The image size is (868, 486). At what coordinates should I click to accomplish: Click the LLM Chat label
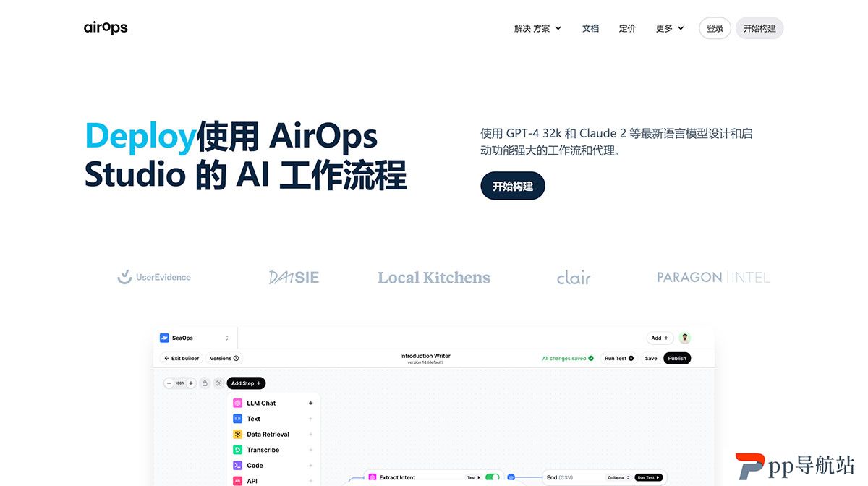click(x=261, y=403)
